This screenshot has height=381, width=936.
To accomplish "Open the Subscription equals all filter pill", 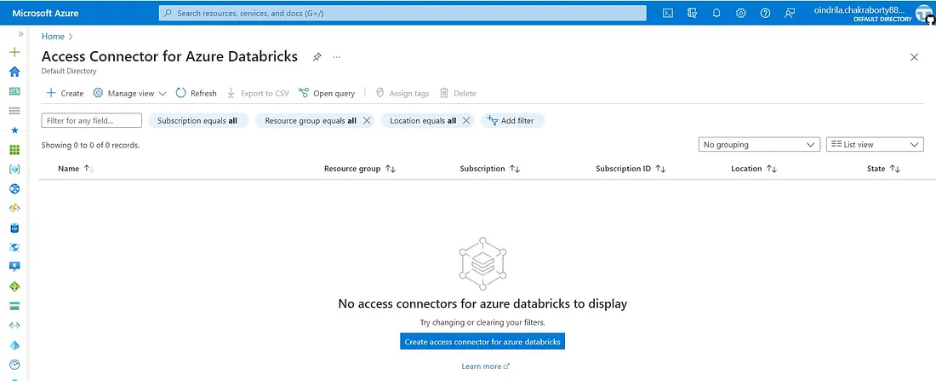I will (x=198, y=121).
